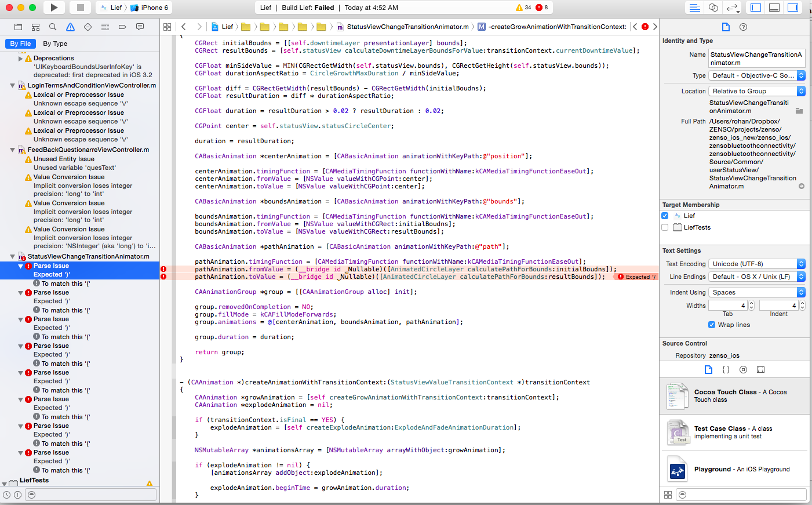Show the File Template library

[x=708, y=369]
